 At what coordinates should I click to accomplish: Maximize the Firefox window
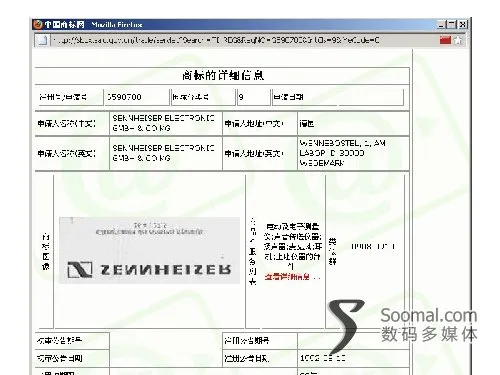(x=452, y=25)
